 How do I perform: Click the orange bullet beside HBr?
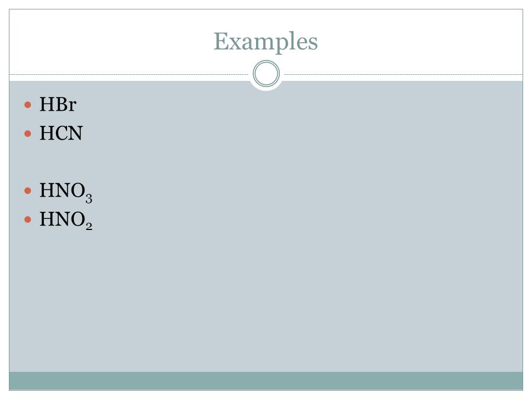click(28, 105)
